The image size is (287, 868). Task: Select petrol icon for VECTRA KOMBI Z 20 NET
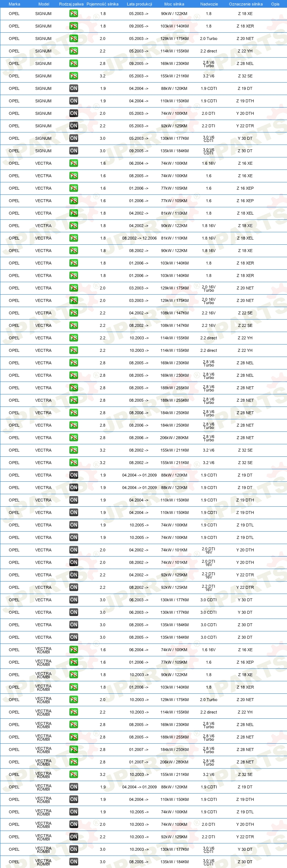tap(74, 700)
